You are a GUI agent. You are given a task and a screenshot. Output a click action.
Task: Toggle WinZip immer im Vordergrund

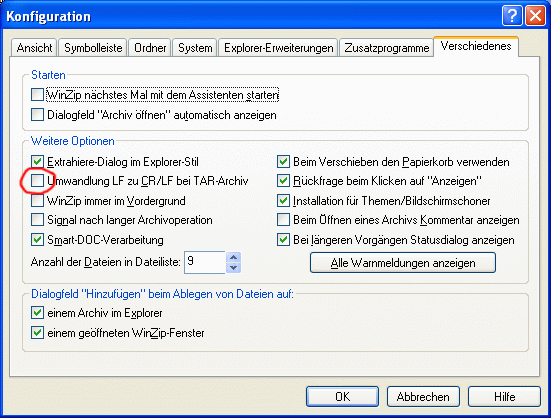tap(37, 201)
